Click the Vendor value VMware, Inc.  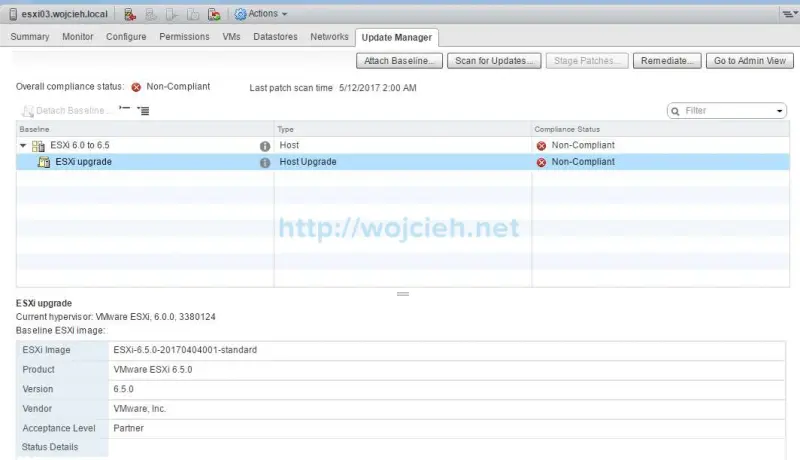click(139, 408)
